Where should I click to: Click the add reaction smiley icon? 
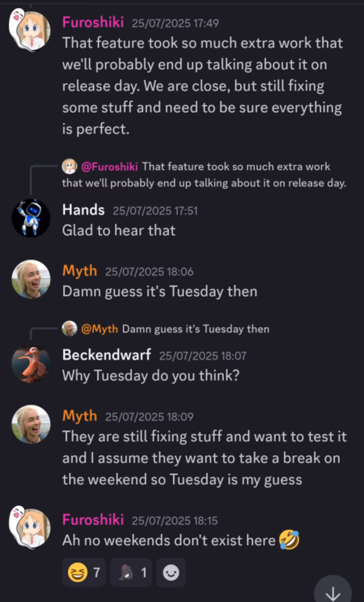[171, 573]
